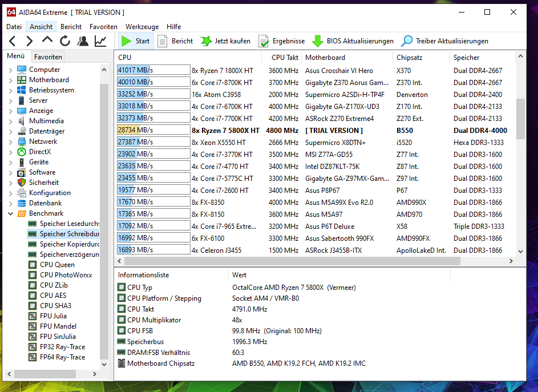Select the CPU PhotoWorxx benchmark icon
The image size is (538, 392).
tap(33, 275)
